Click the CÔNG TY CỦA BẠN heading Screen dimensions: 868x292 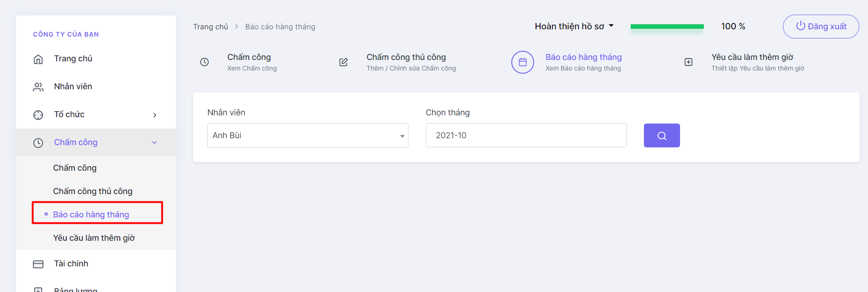pyautogui.click(x=66, y=34)
